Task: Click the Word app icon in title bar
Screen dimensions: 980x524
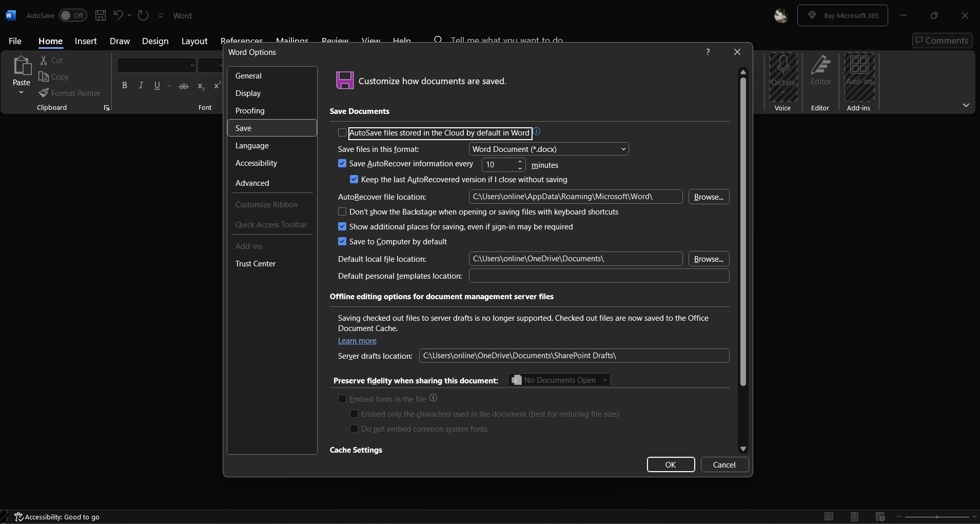Action: 11,15
